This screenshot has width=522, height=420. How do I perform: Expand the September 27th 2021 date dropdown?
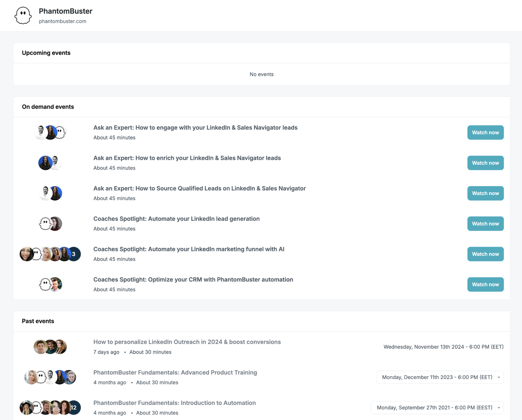437,408
